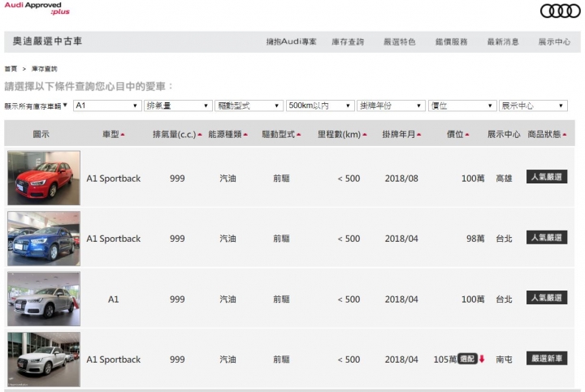585x392 pixels.
Task: Click the 展示中心 column header
Action: [x=504, y=134]
